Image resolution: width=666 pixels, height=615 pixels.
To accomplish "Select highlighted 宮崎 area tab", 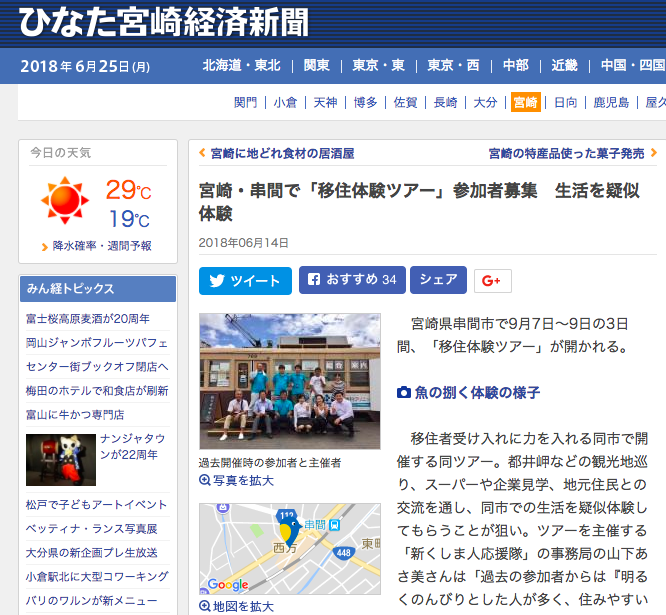I will click(525, 102).
